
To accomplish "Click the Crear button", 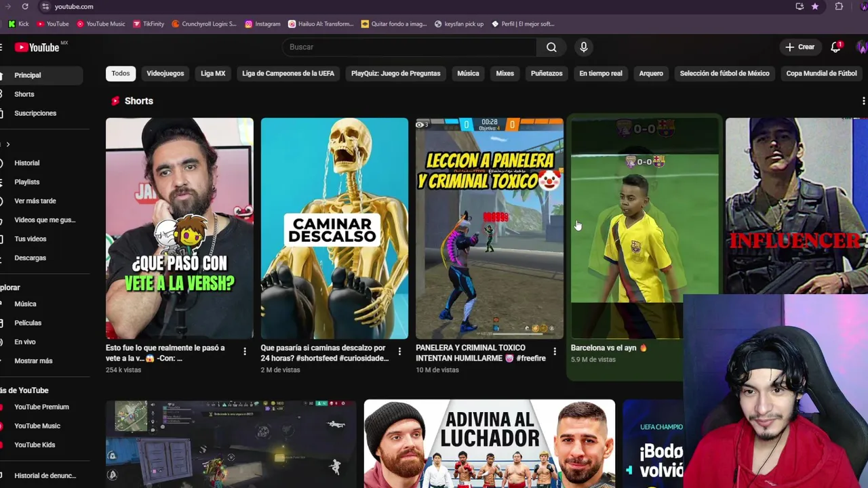I will point(800,47).
